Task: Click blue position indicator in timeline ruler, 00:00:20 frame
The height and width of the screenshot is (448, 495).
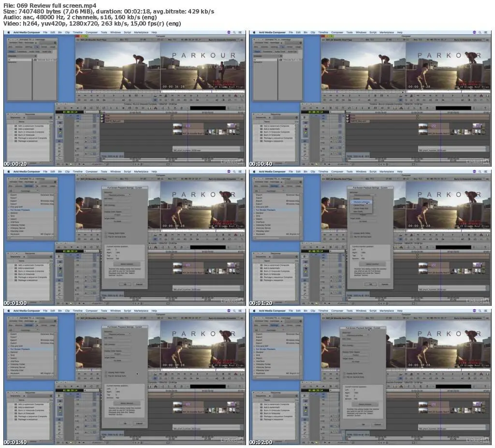Action: click(188, 113)
